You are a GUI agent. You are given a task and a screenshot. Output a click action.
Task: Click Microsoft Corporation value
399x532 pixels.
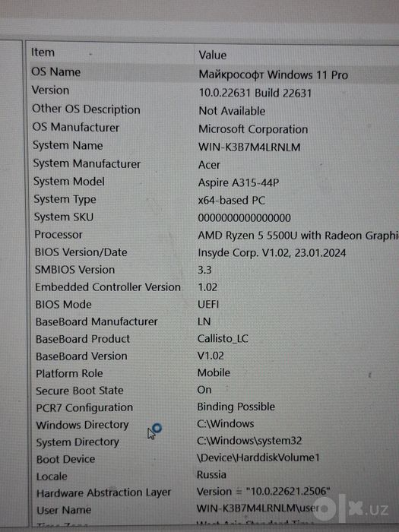point(253,129)
